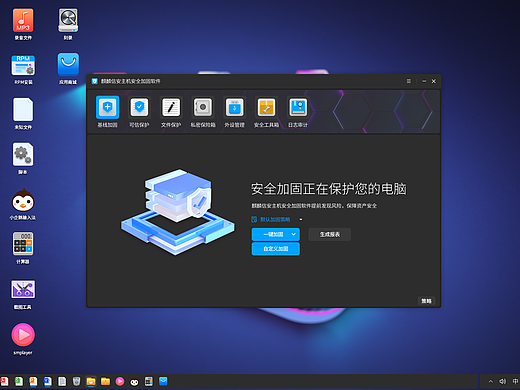The image size is (520, 390).
Task: Open the orange presentation app in taskbar
Action: (33, 381)
